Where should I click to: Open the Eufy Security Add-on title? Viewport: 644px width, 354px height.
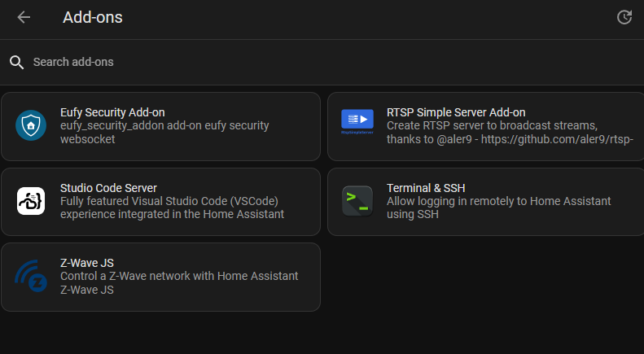coord(112,112)
